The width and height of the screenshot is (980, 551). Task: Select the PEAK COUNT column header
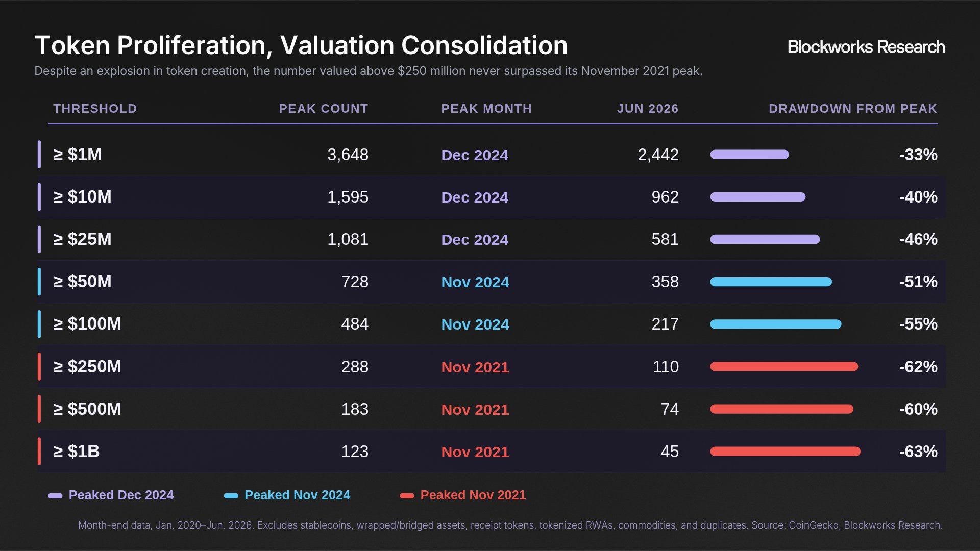click(x=324, y=109)
